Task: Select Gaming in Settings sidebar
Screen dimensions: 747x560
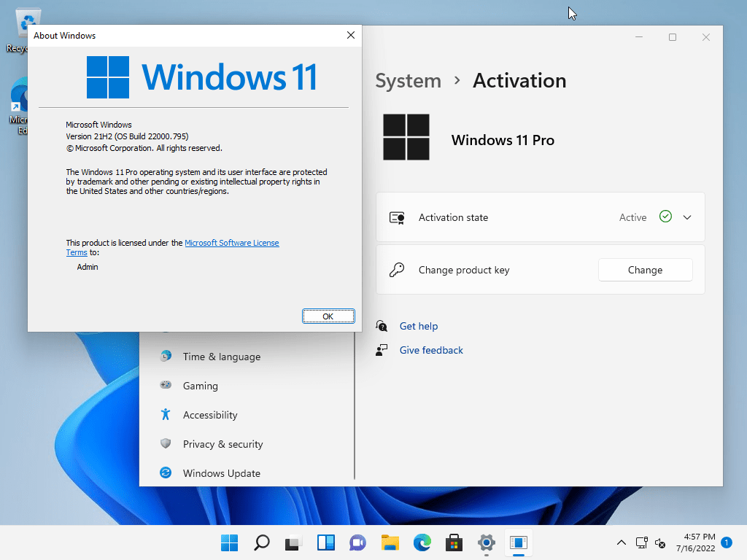Action: 200,386
